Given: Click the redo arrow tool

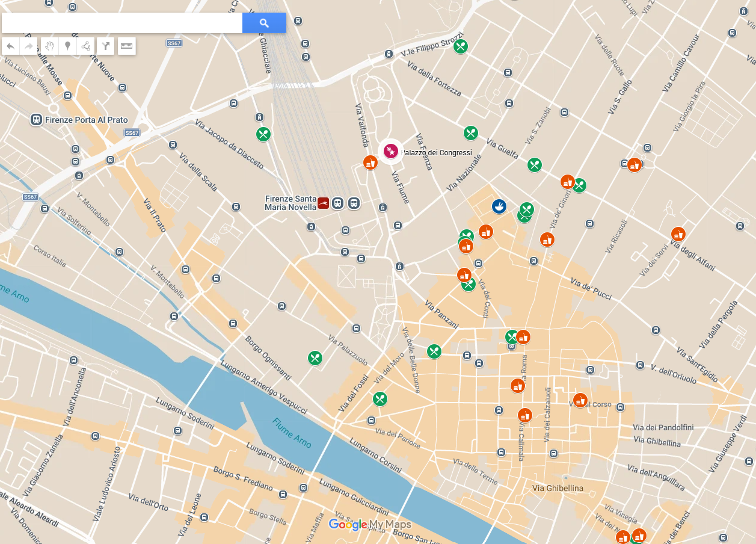Looking at the screenshot, I should tap(28, 46).
